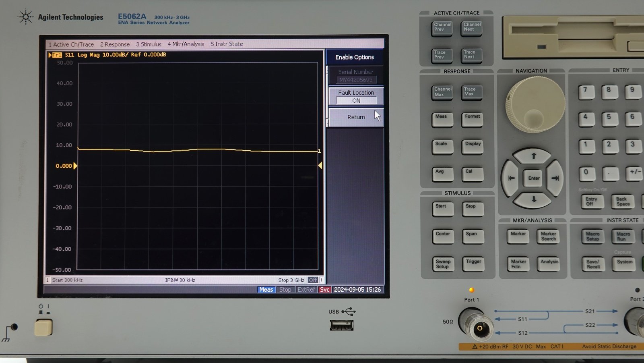
Task: Click the right arrow navigation key
Action: tap(555, 178)
